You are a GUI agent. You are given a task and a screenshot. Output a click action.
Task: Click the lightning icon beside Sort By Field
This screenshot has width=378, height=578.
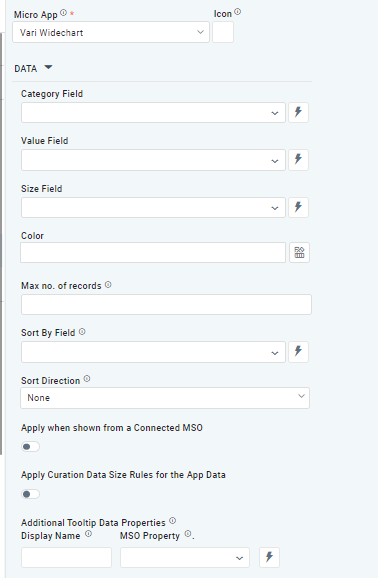click(x=298, y=352)
